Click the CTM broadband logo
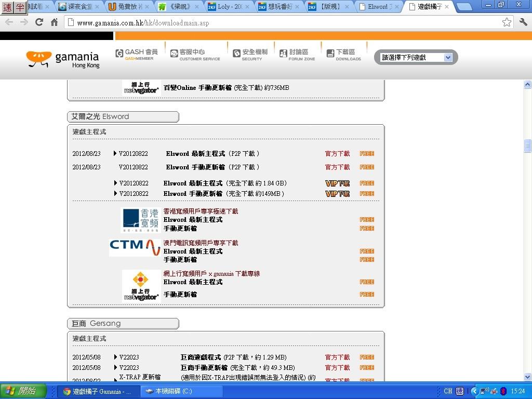 135,245
